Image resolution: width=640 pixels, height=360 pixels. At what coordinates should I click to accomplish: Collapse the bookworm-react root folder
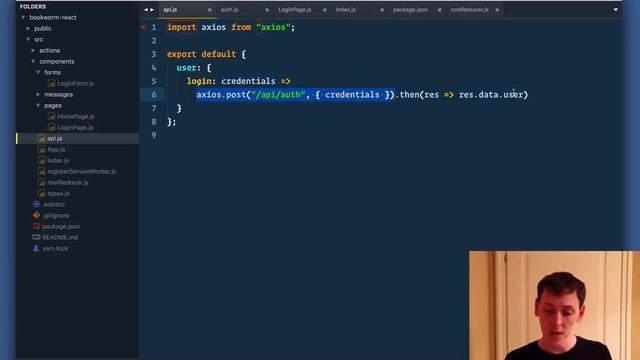(x=23, y=18)
